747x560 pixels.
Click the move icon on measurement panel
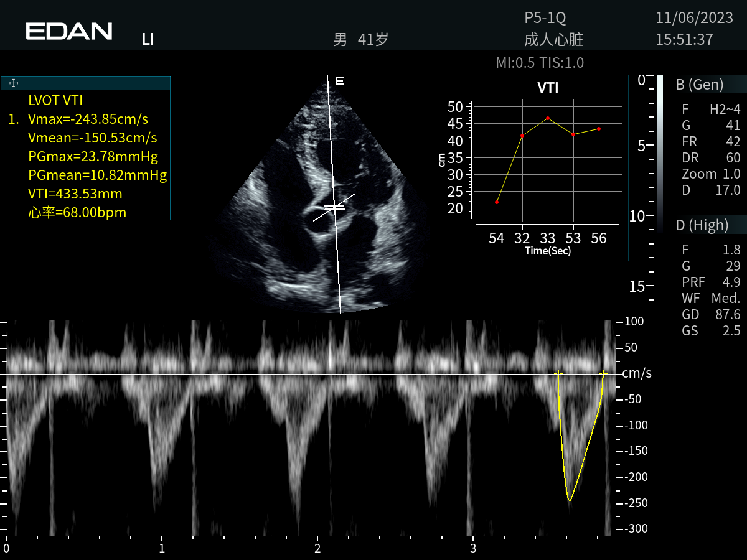[x=14, y=83]
